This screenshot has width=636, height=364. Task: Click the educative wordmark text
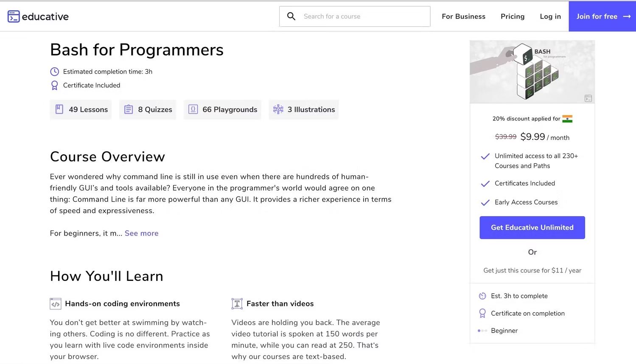point(45,17)
